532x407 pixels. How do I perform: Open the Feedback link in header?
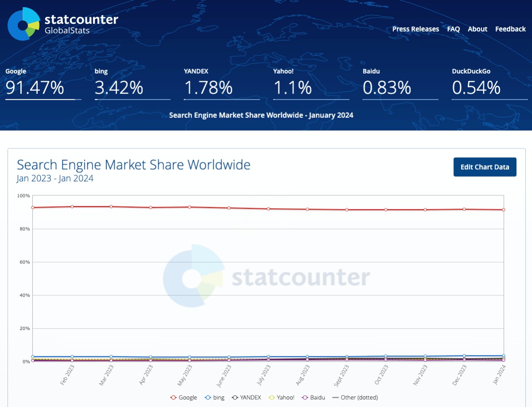(x=510, y=29)
